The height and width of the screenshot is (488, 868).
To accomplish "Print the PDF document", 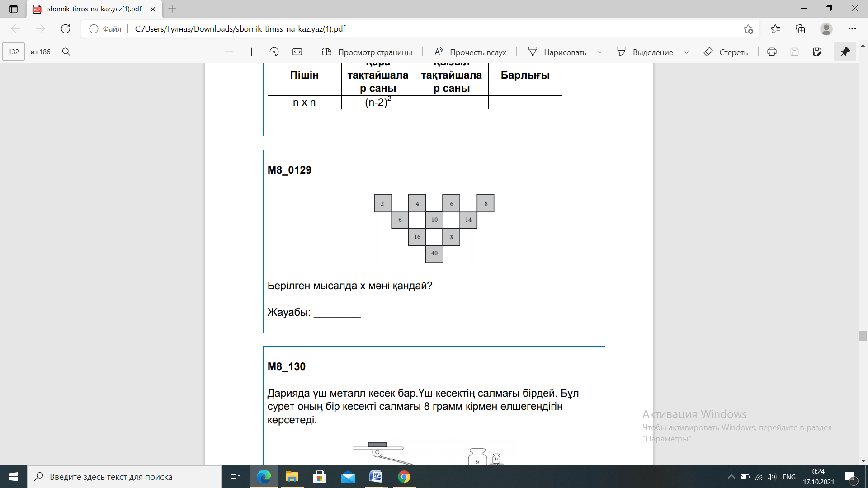I will tap(772, 52).
